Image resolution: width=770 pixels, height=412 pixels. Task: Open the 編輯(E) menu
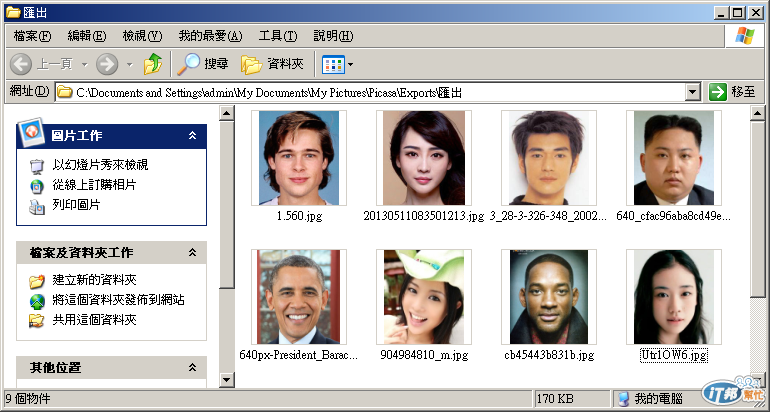(x=87, y=36)
